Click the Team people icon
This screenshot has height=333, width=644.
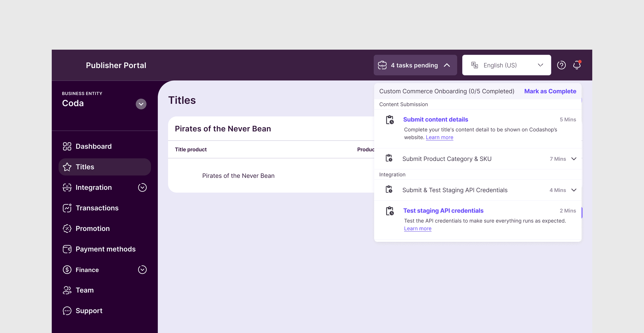pos(67,290)
